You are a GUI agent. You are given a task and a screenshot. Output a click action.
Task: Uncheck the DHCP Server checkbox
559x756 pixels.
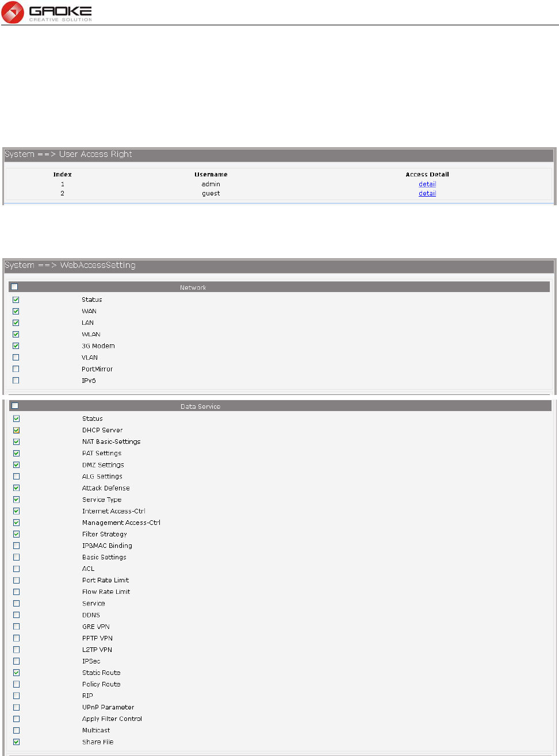coord(17,430)
